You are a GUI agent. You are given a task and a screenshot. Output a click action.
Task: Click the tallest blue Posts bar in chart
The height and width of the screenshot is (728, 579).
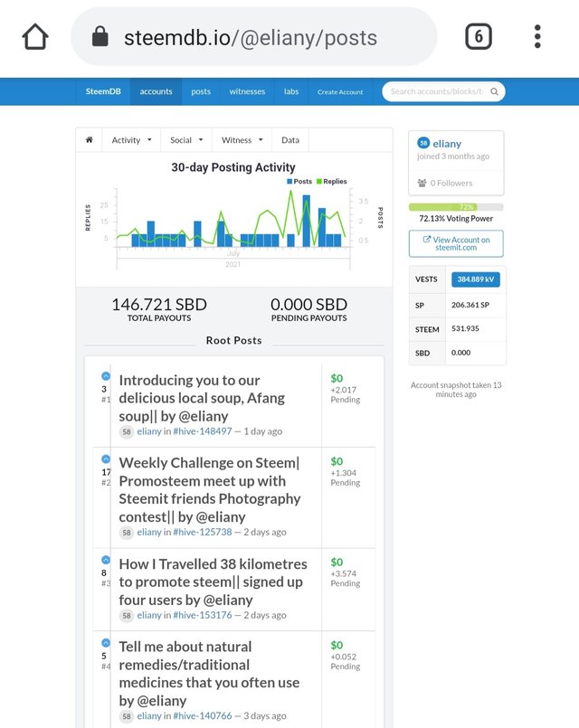coord(306,221)
